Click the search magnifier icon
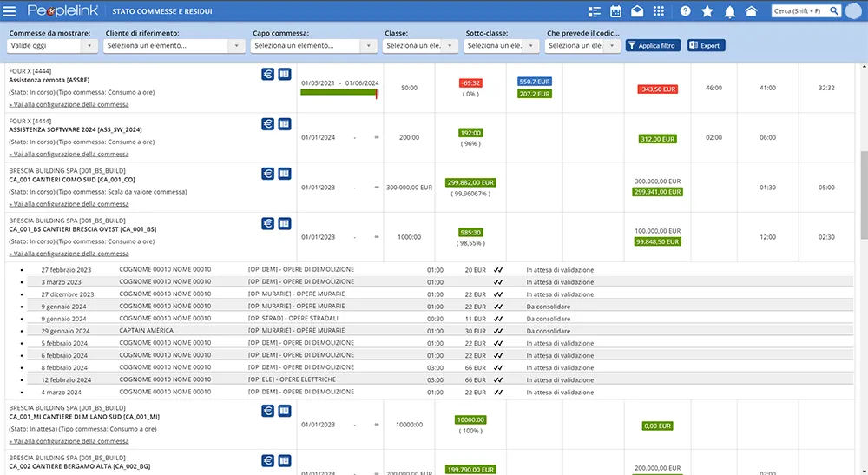Screen dimensions: 868x475 (x=833, y=10)
